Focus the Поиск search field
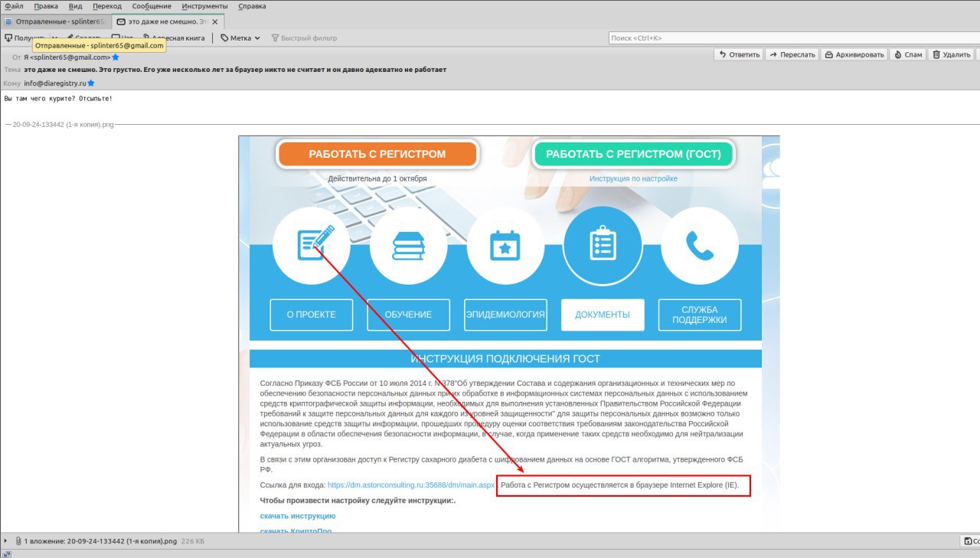 (x=793, y=38)
